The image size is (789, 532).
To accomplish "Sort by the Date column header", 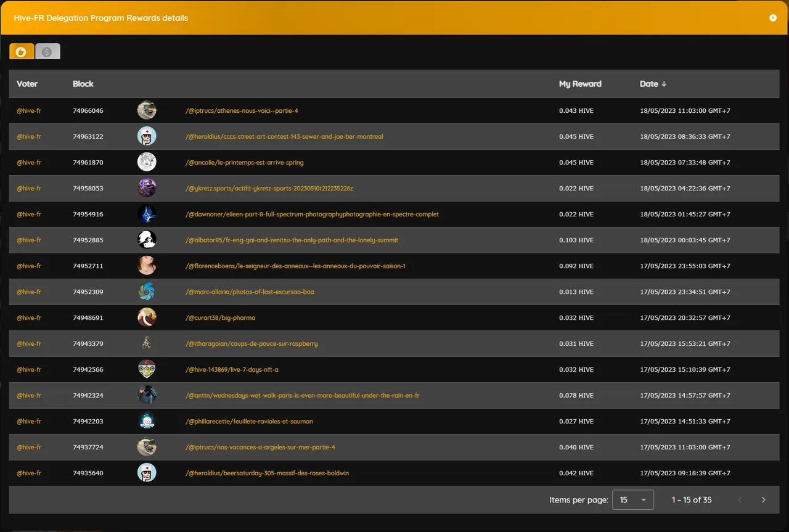I will pos(648,84).
